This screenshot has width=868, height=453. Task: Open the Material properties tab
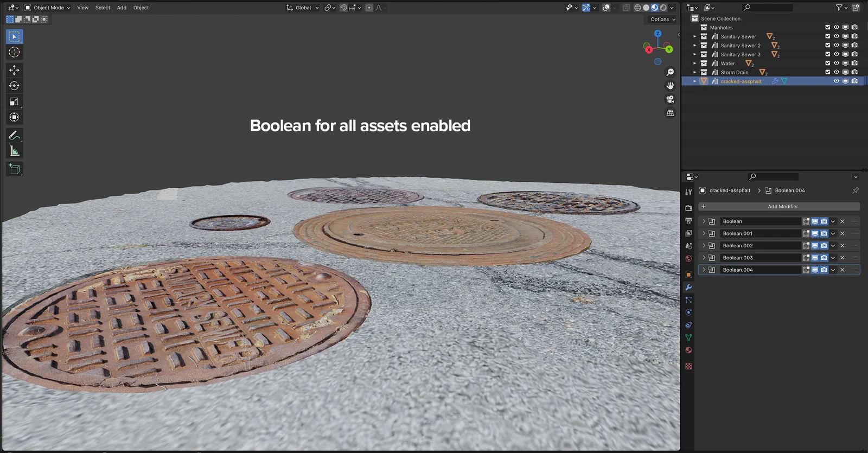click(x=688, y=350)
